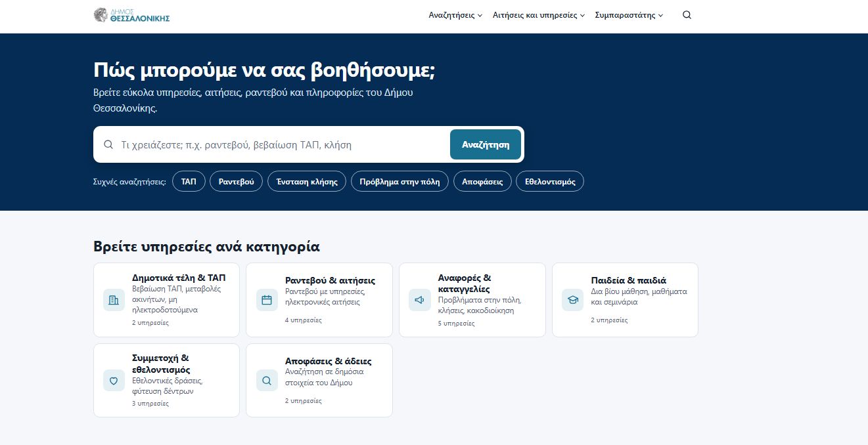Click the Δήμος Θεσσαλονίκης logo
Viewport: 868px width, 445px height.
(132, 15)
